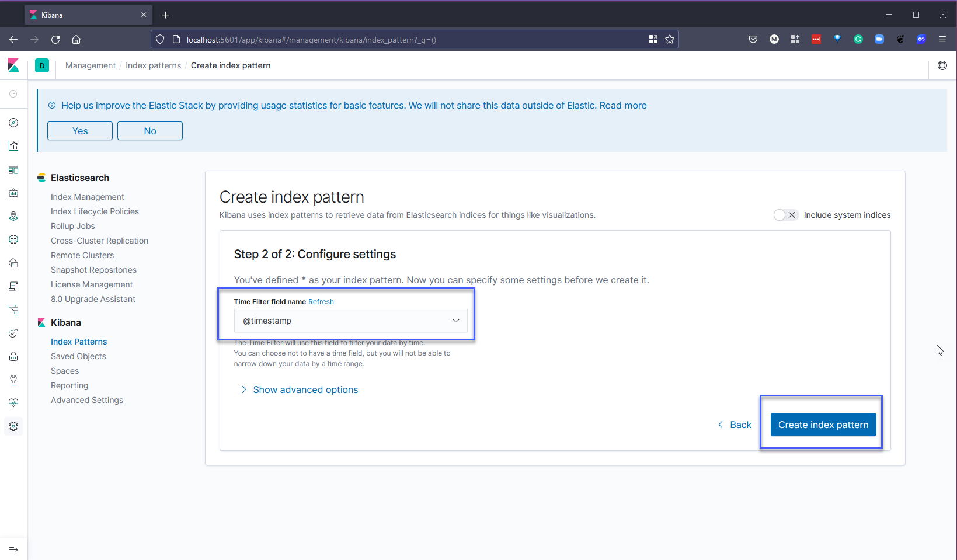Open Dev Tools wrench icon

[x=13, y=380]
